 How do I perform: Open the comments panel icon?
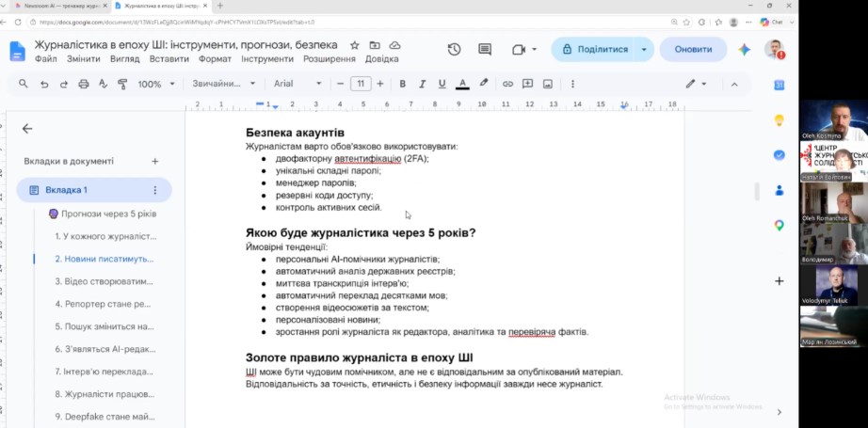[x=485, y=49]
